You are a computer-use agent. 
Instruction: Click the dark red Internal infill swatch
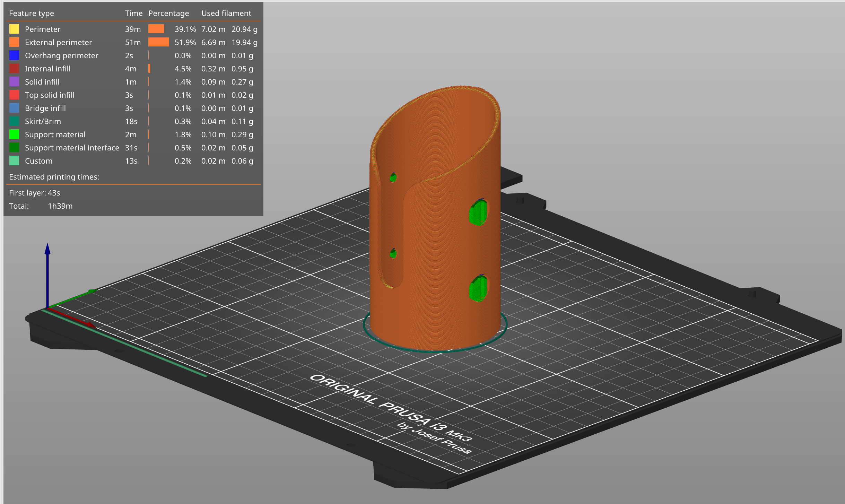14,68
